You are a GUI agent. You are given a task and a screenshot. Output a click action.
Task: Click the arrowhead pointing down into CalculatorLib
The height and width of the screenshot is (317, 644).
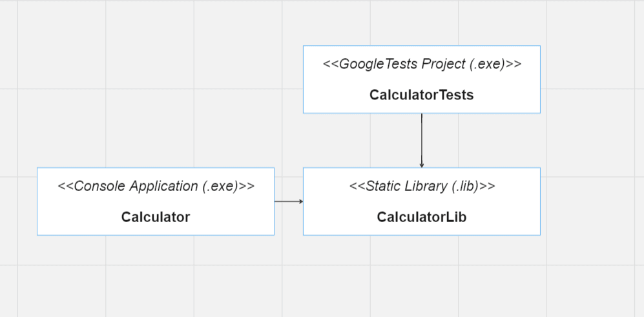click(x=422, y=165)
